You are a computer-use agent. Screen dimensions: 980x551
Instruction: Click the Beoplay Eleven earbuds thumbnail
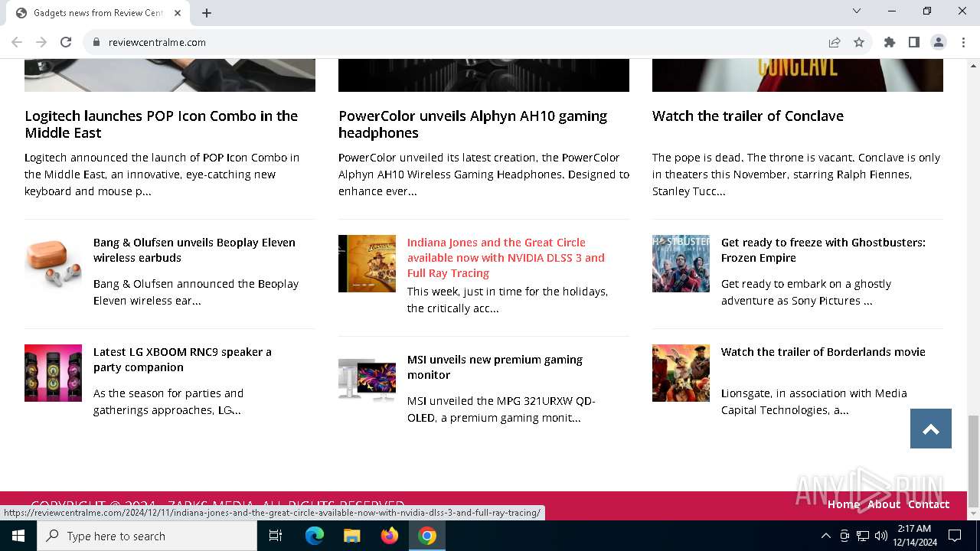53,263
